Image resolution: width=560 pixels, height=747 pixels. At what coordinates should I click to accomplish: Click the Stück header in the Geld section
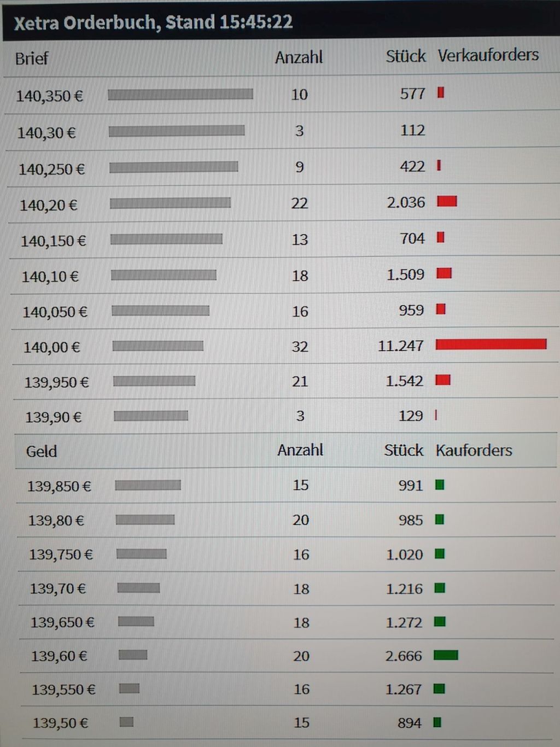(404, 451)
